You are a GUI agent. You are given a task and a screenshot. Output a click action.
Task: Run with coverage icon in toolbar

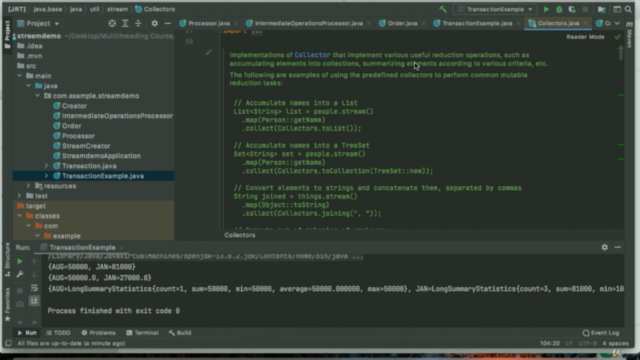[572, 9]
